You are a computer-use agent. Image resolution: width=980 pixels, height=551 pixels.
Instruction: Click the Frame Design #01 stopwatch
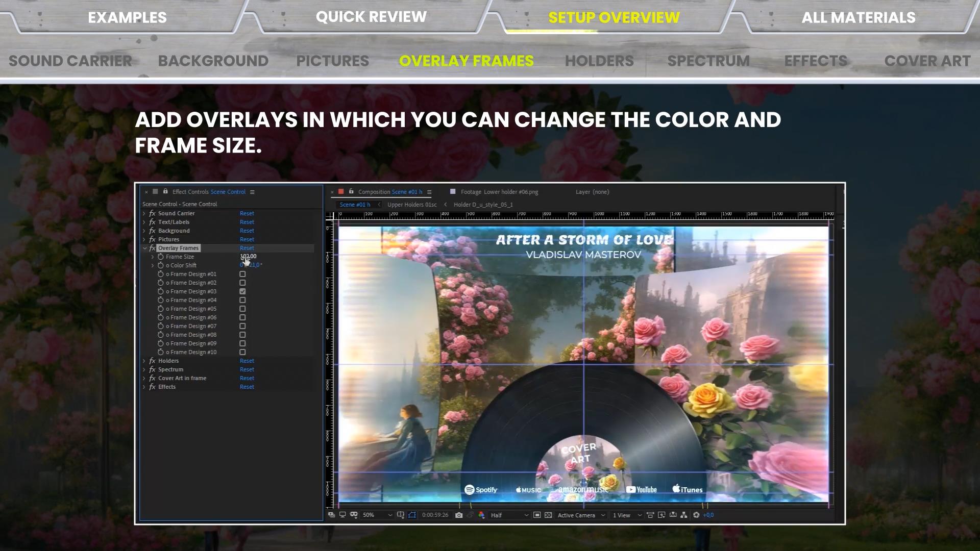click(161, 274)
